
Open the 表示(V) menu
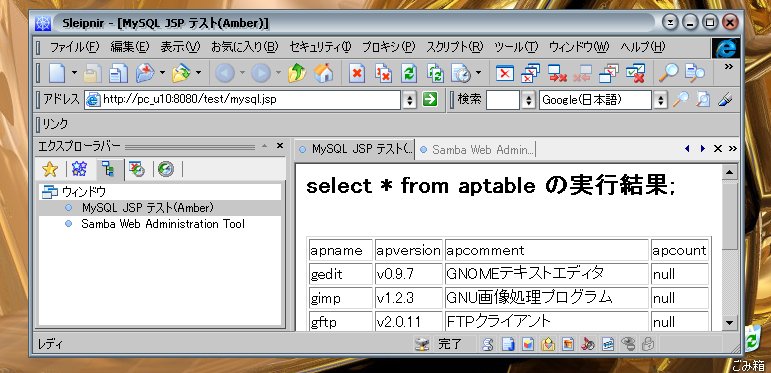click(x=180, y=47)
